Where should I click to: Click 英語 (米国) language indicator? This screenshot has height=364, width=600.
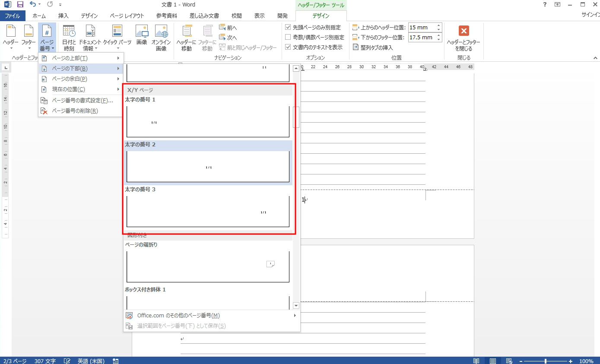coord(91,361)
